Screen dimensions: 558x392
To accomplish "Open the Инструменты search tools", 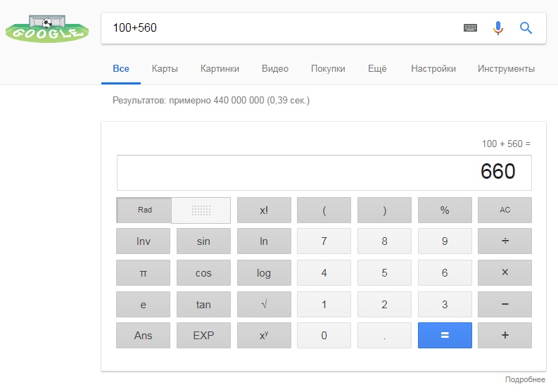I will (x=506, y=69).
